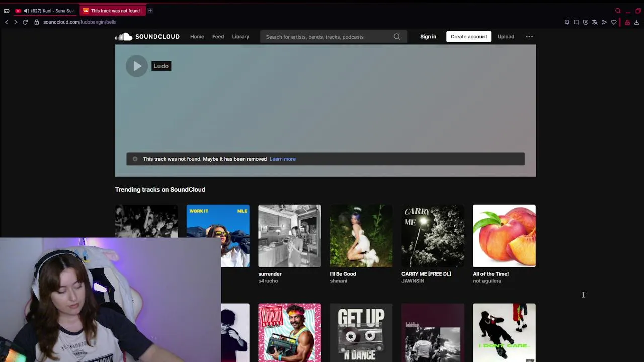This screenshot has height=362, width=644.
Task: Click the browser address bar URL
Action: 79,22
